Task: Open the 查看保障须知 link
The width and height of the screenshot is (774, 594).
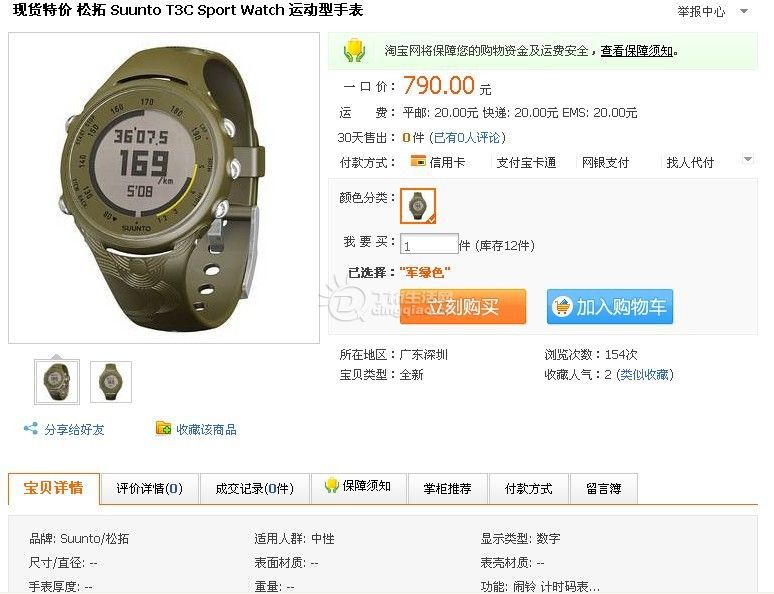Action: coord(637,50)
